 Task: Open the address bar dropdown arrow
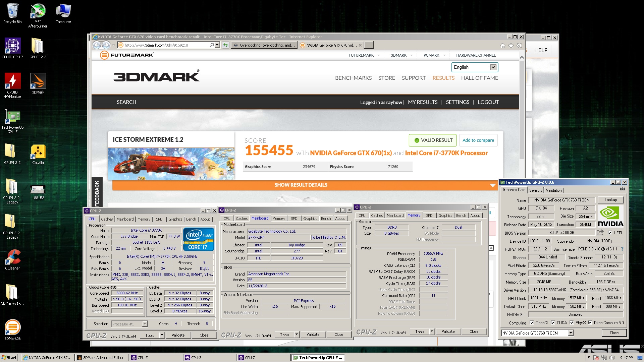(217, 45)
